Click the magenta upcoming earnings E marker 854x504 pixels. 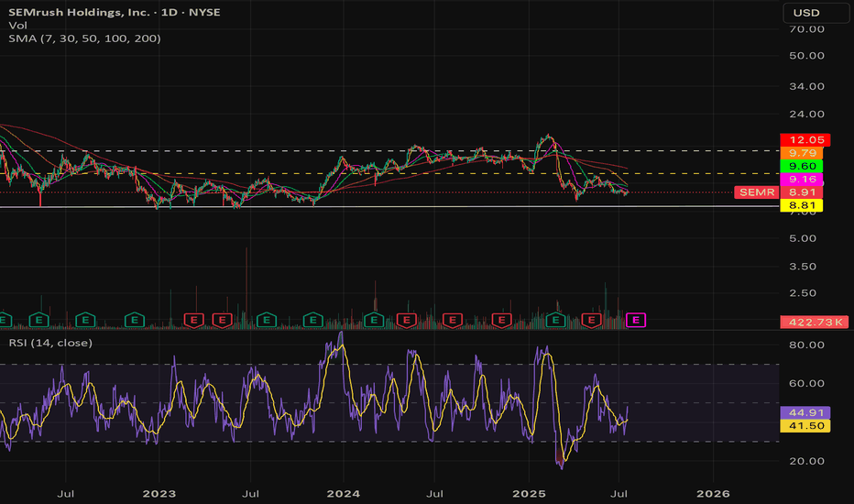[x=636, y=321]
